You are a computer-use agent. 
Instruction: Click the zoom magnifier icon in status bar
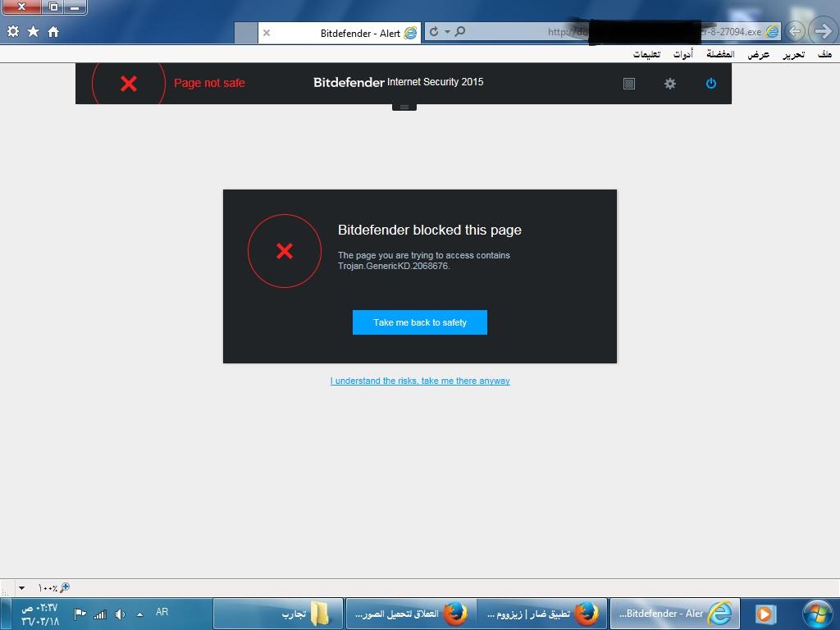click(x=65, y=587)
